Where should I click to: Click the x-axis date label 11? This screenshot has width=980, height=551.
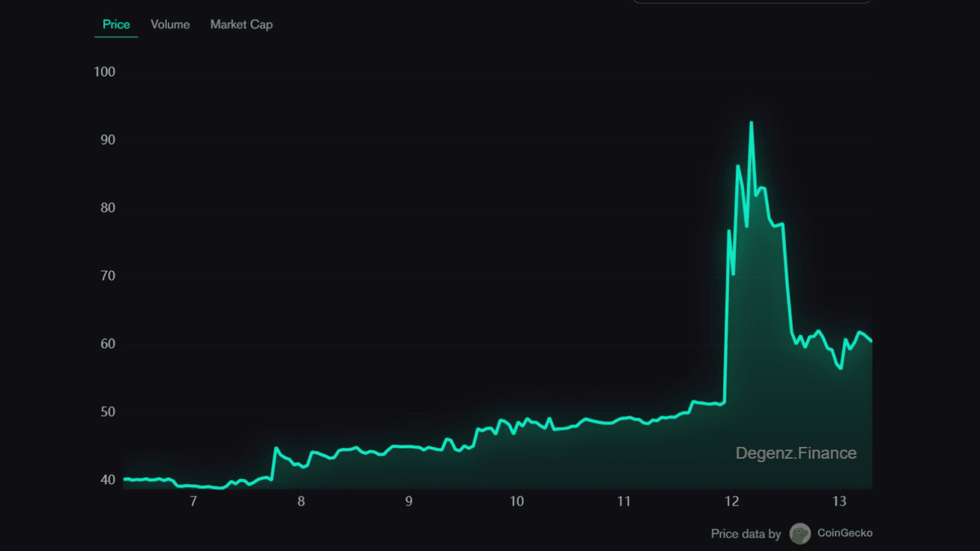point(624,501)
